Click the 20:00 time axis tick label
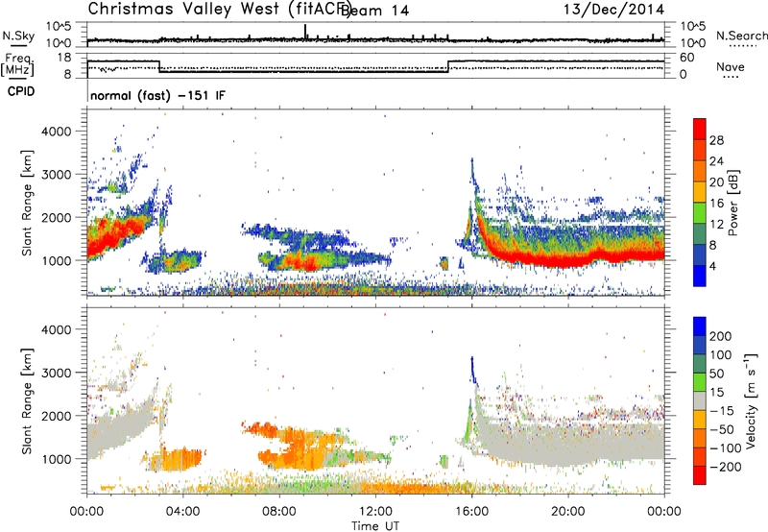Screen dimensions: 768x532 (x=567, y=512)
